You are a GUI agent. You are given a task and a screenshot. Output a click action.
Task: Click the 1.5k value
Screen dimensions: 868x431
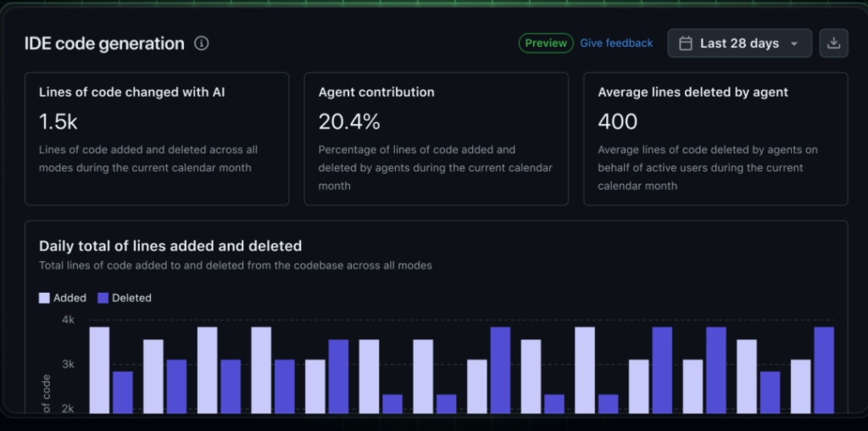[x=58, y=122]
